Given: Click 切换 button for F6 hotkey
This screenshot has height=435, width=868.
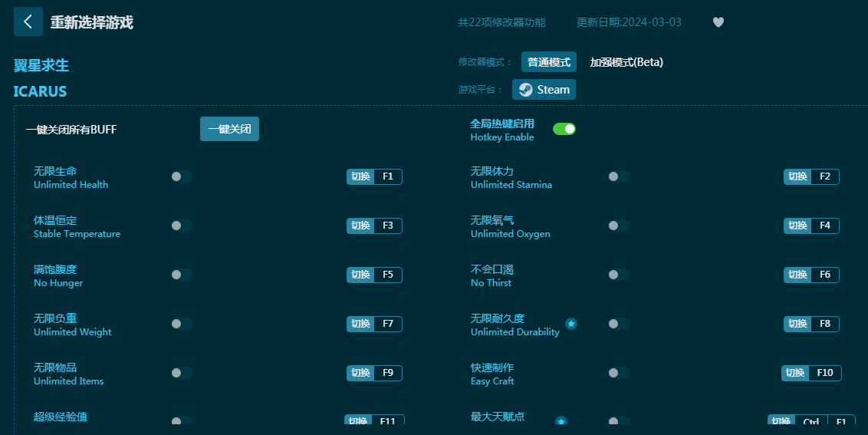Looking at the screenshot, I should tap(797, 275).
